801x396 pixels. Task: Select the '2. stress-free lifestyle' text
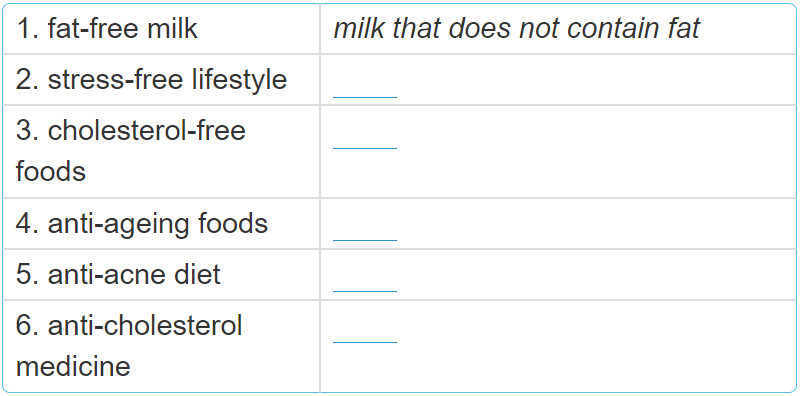(151, 80)
